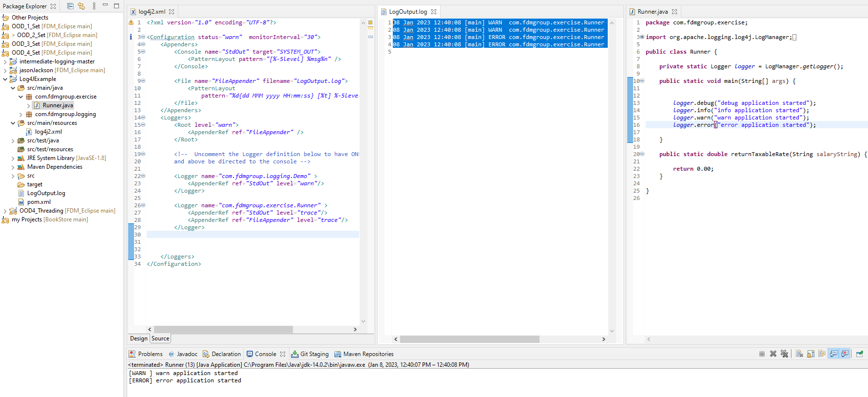Toggle Scroll Lock in Console toolbar
The width and height of the screenshot is (868, 397).
click(810, 354)
